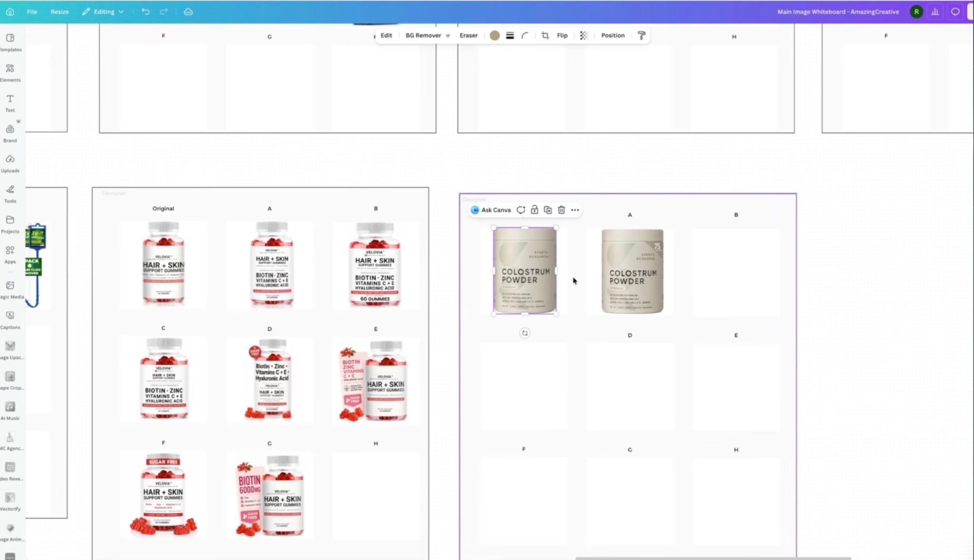Screen dimensions: 974x560
Task: Open the Captions sidebar app
Action: click(x=10, y=320)
